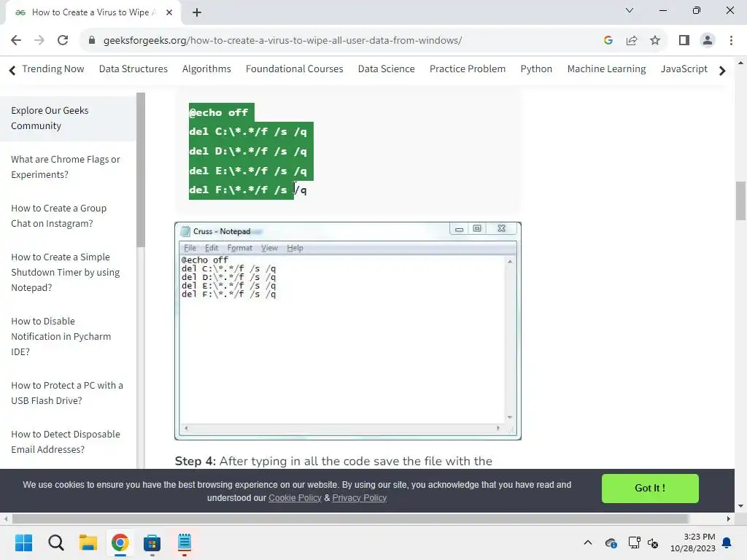
Task: Click the 'del C:\*.*/f /s /q' code line
Action: tap(248, 132)
